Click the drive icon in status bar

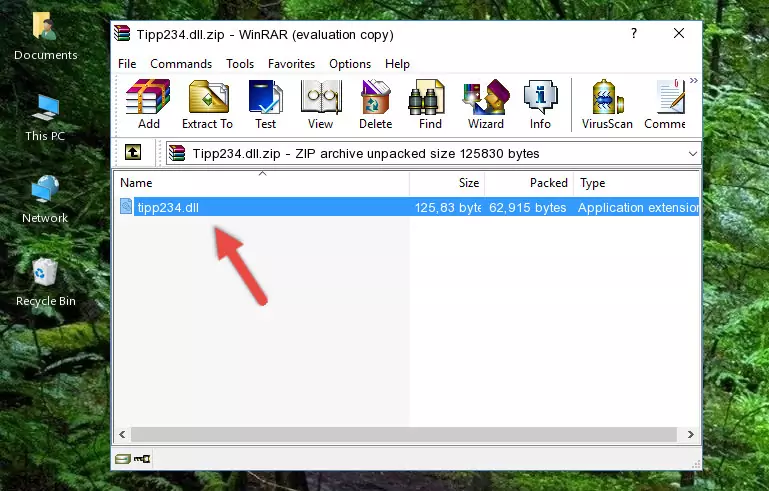(x=123, y=459)
